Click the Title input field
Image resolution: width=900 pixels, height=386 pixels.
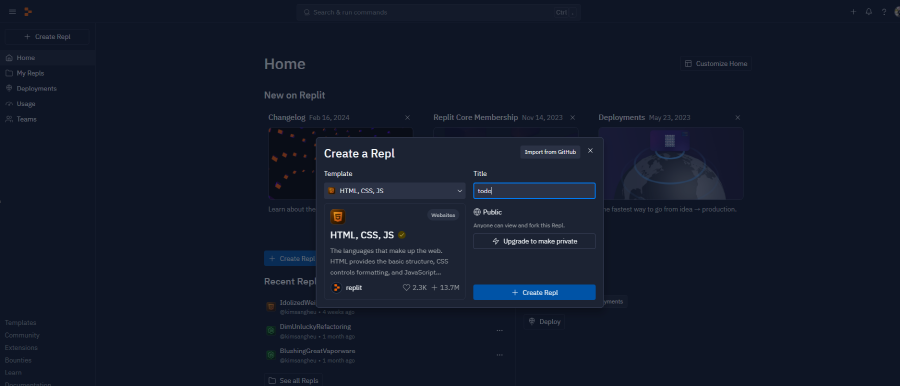[x=534, y=191]
